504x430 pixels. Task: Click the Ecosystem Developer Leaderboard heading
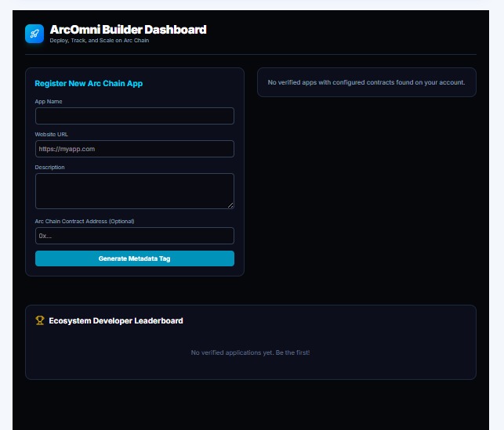[x=116, y=321]
